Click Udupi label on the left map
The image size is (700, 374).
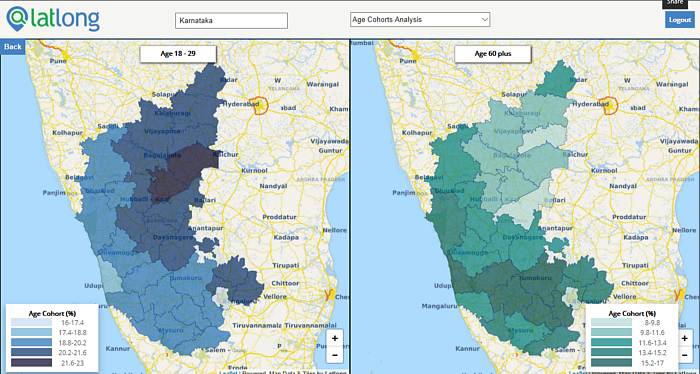(93, 285)
